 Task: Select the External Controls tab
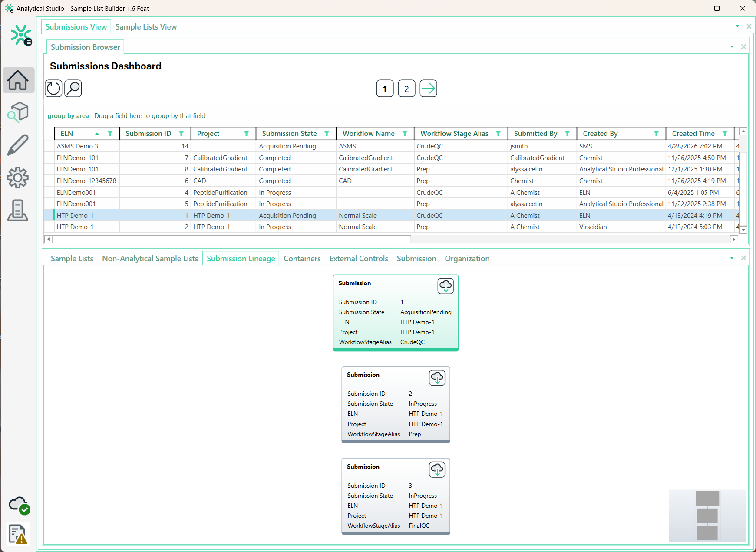point(359,259)
